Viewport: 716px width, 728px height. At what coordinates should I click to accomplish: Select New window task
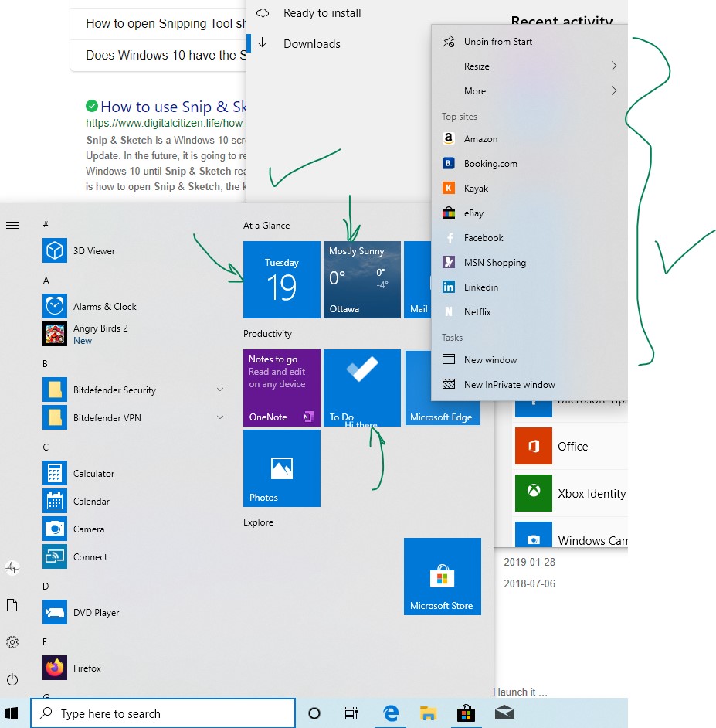(x=529, y=360)
